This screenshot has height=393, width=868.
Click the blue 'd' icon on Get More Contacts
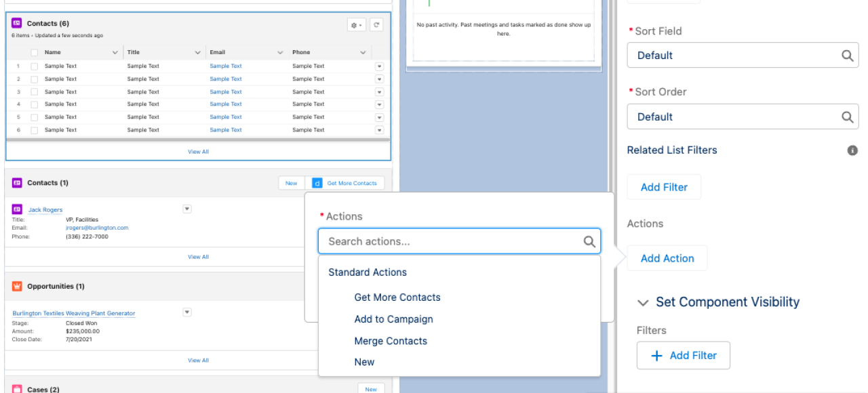(317, 183)
